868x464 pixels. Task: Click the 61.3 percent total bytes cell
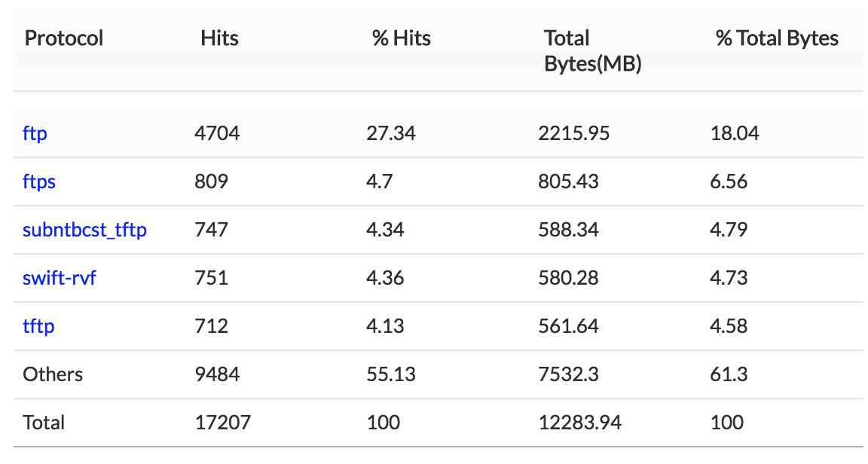pyautogui.click(x=727, y=374)
